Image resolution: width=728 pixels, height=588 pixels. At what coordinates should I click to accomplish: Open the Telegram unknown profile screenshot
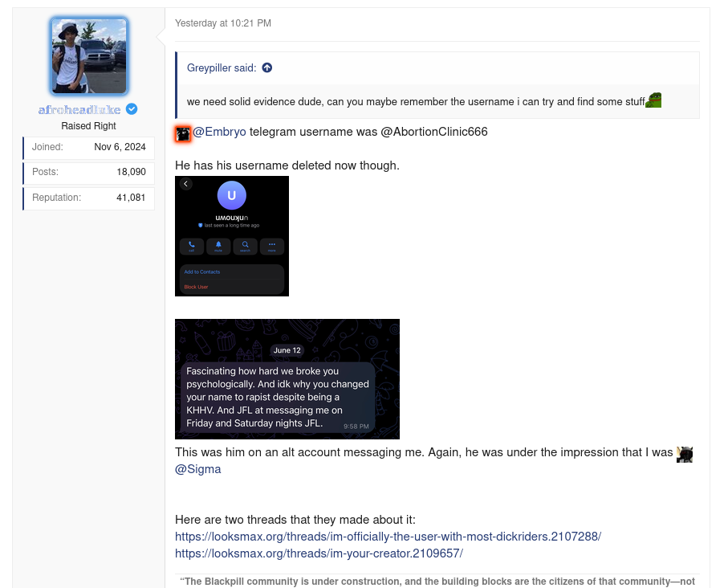232,236
